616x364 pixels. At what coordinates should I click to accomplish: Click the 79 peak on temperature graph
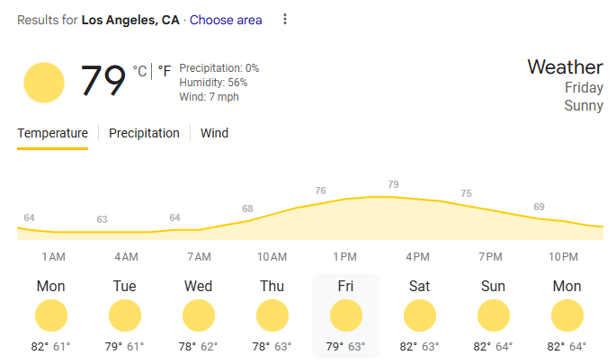click(393, 185)
